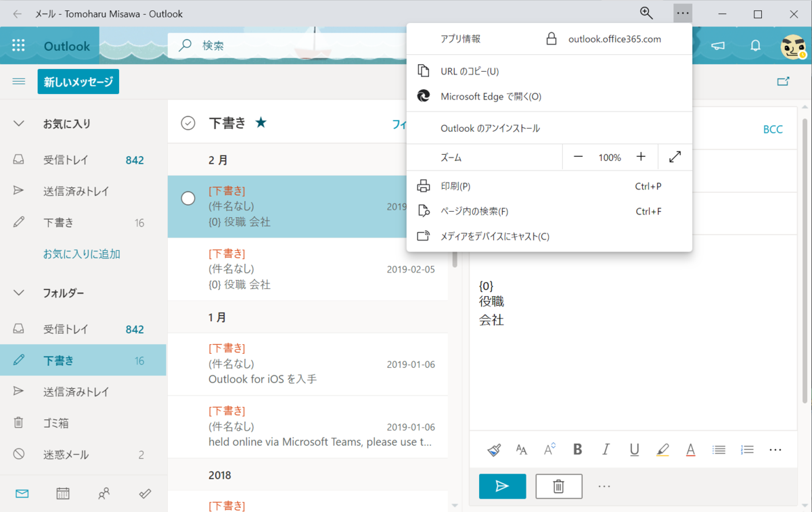Open 下書き under お気に入り
The width and height of the screenshot is (812, 512).
point(83,223)
